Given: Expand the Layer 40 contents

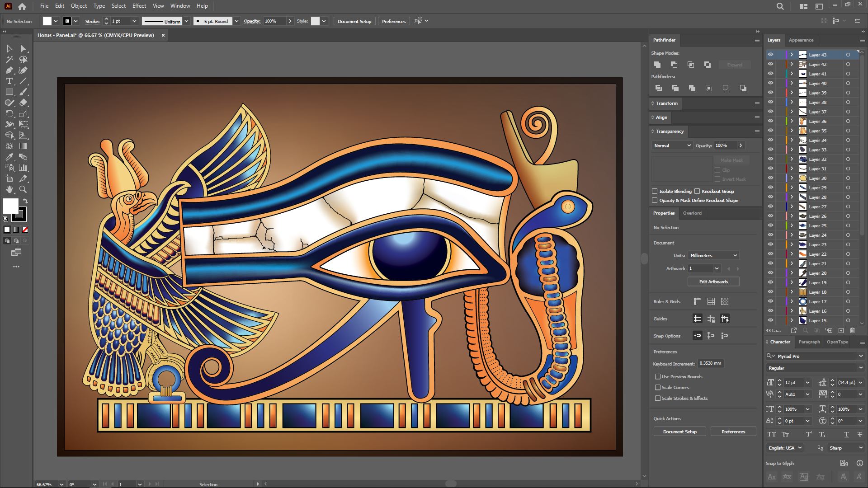Looking at the screenshot, I should (x=792, y=83).
